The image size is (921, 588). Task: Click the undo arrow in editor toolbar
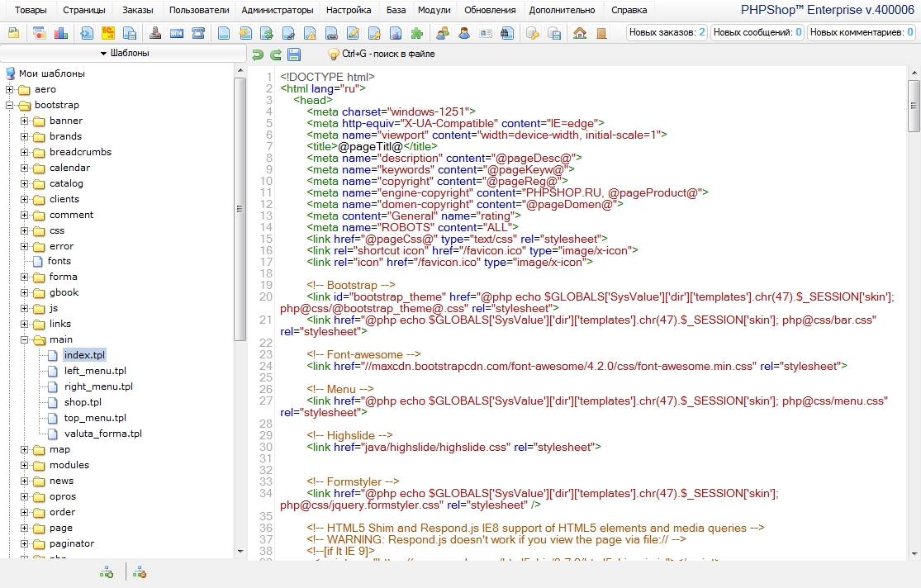(x=257, y=55)
